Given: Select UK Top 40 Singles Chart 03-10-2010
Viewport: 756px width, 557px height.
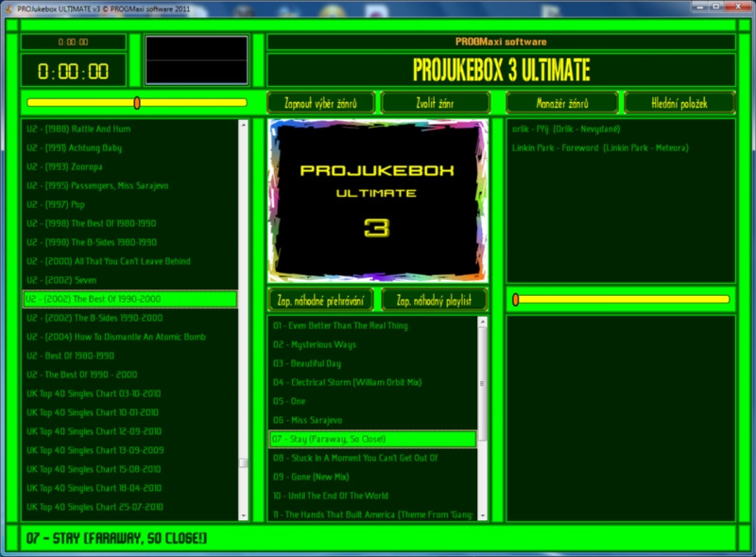Looking at the screenshot, I should pos(129,393).
